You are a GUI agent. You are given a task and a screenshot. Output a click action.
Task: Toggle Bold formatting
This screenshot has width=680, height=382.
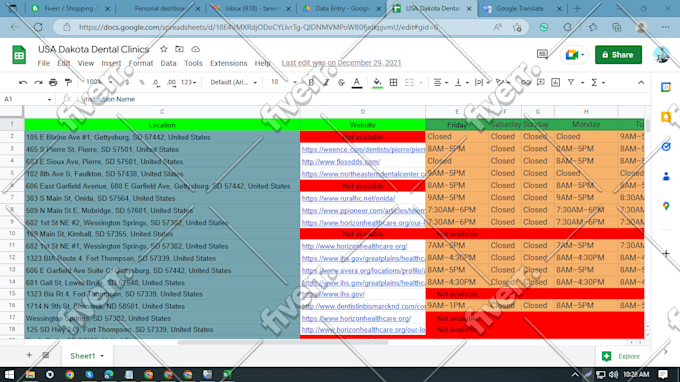[x=311, y=82]
